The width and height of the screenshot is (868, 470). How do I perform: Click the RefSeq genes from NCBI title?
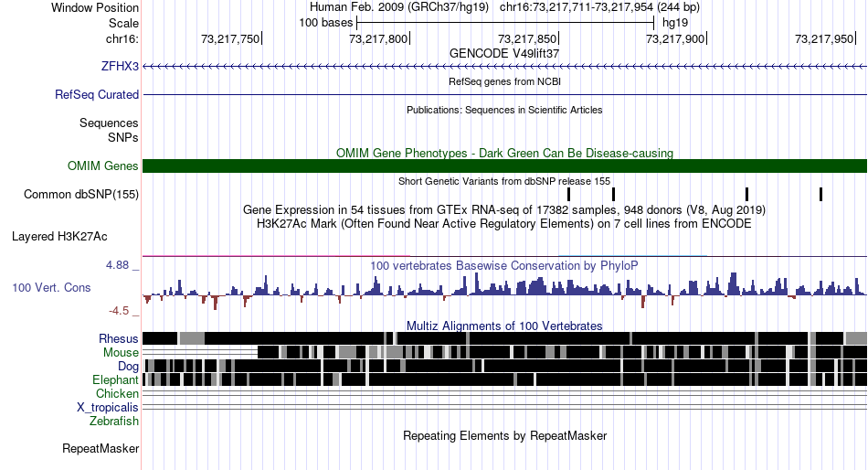tap(504, 81)
